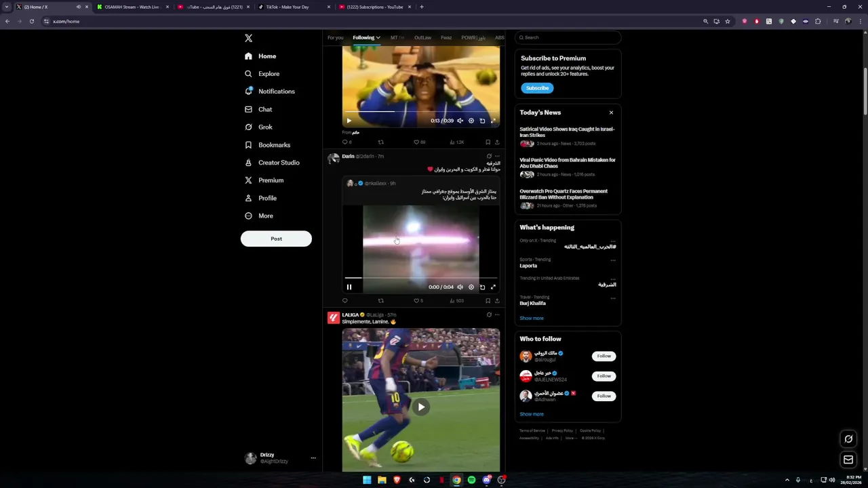Mute the video in Darin's post

[x=460, y=287]
